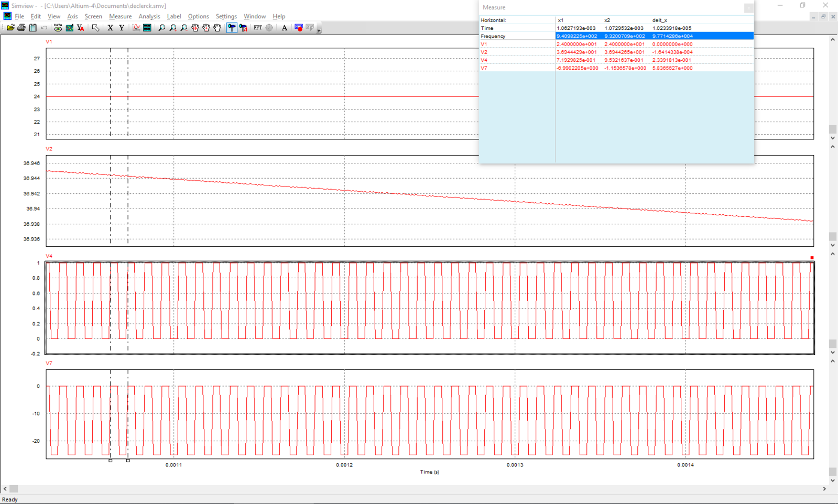Click the V4 graph vertical slider handle
Viewport: 838px width, 504px height.
coord(833,344)
